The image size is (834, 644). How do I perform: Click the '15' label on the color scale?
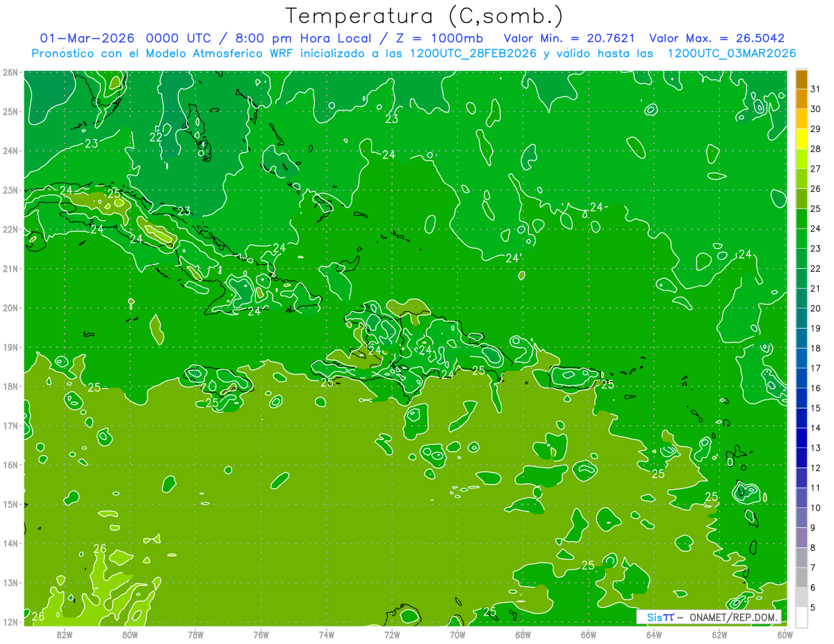pyautogui.click(x=815, y=408)
